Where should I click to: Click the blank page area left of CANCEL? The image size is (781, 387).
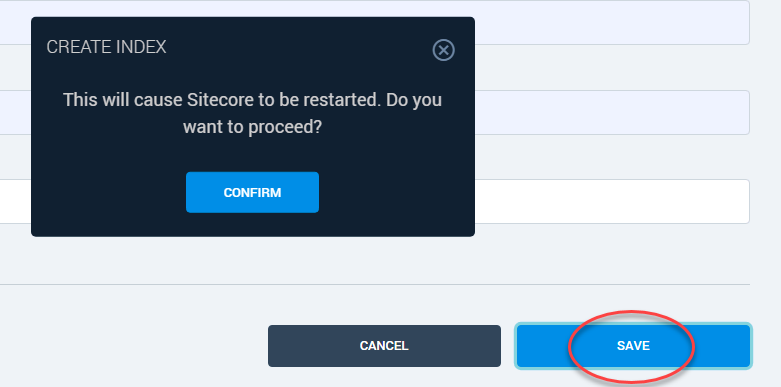pos(133,346)
